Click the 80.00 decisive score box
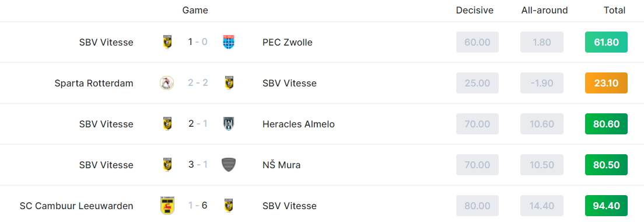Viewport: 644px width, 222px height. pos(477,206)
